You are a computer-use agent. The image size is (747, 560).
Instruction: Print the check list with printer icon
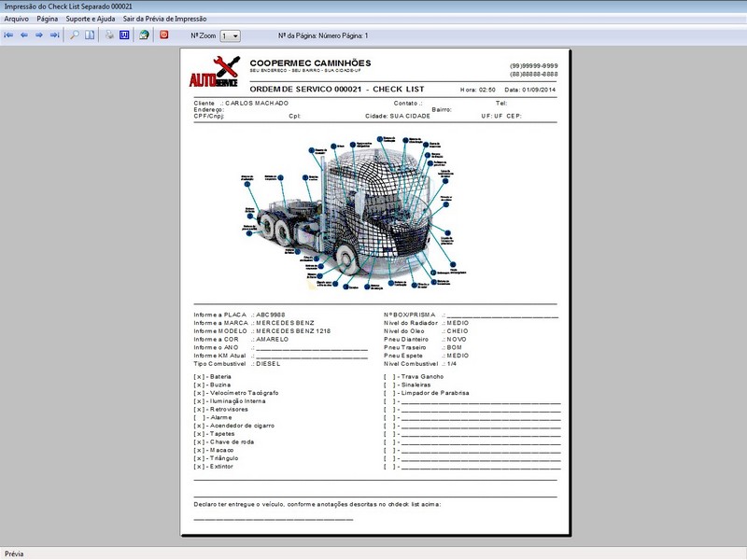109,35
